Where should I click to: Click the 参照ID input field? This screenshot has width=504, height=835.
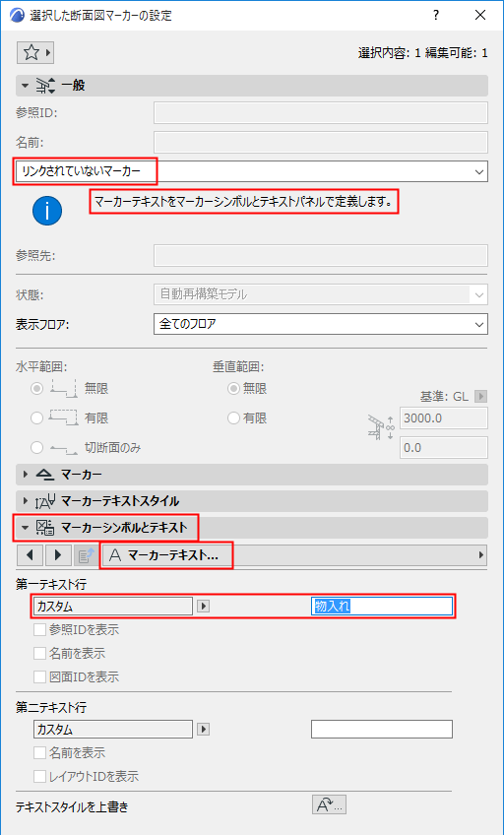point(320,112)
